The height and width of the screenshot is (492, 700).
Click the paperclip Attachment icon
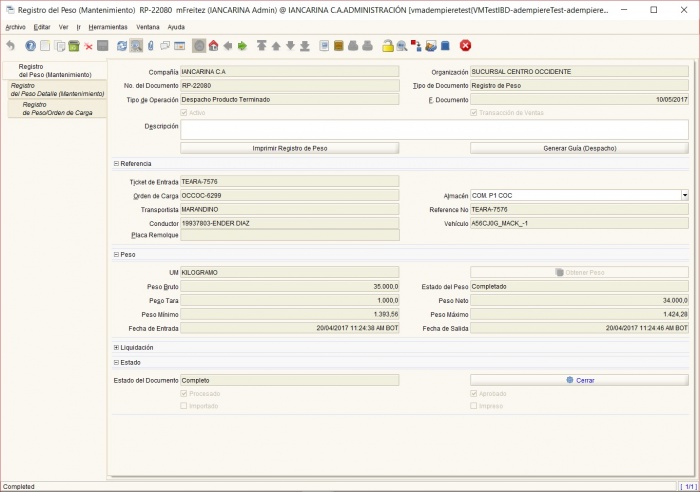pos(151,46)
